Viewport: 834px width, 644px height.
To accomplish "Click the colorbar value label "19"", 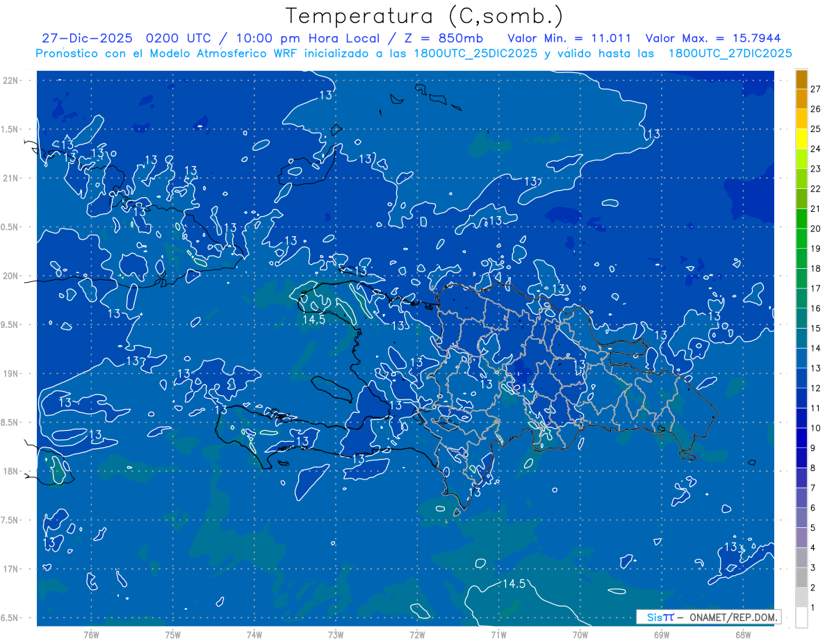I will [x=815, y=249].
